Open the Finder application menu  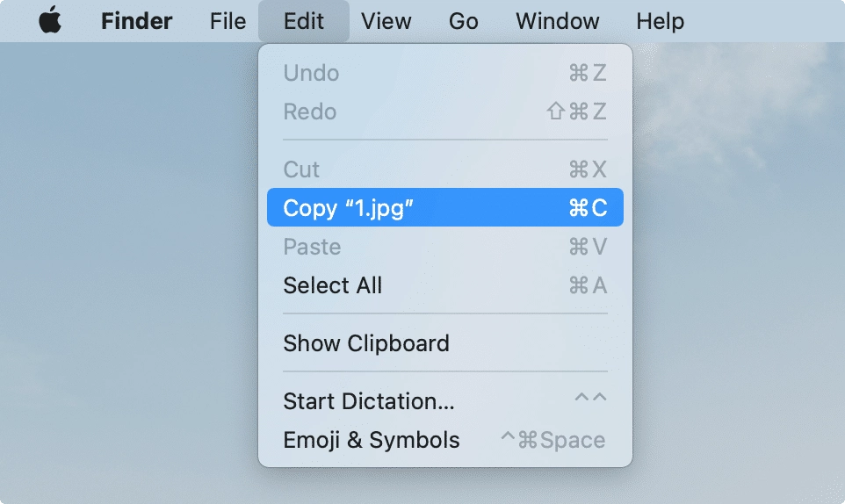point(136,20)
